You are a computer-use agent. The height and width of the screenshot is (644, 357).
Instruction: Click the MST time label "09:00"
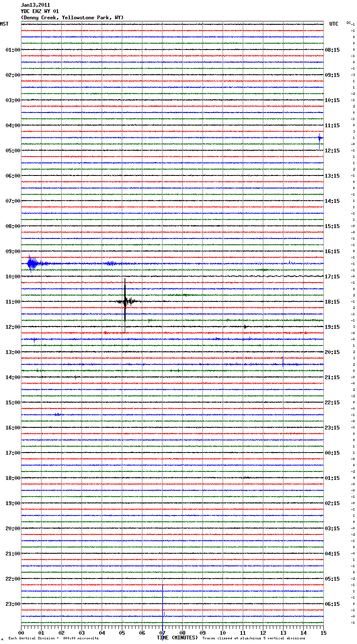tap(13, 251)
